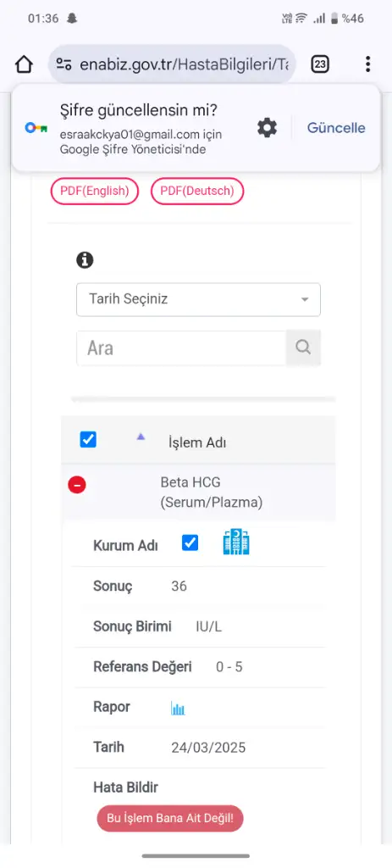Click the blue hospital building icon
392x868 pixels.
tap(236, 542)
